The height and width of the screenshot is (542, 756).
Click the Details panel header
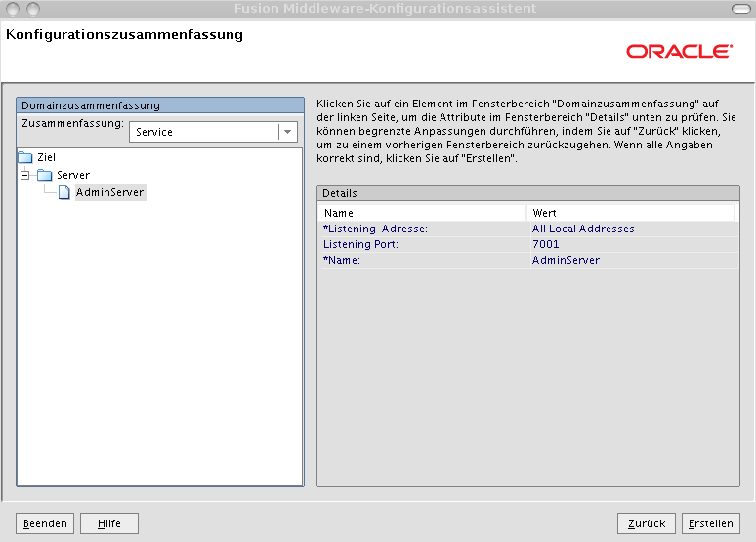[x=528, y=193]
